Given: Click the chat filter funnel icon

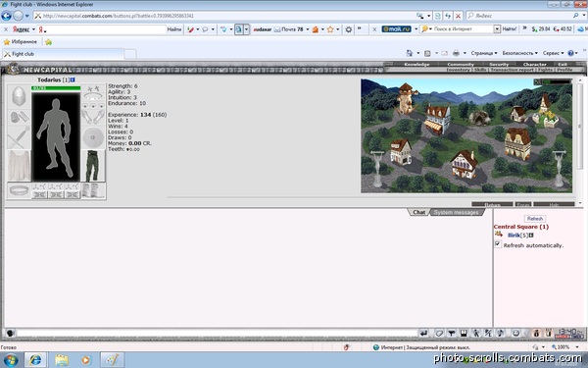Looking at the screenshot, I should click(x=452, y=333).
